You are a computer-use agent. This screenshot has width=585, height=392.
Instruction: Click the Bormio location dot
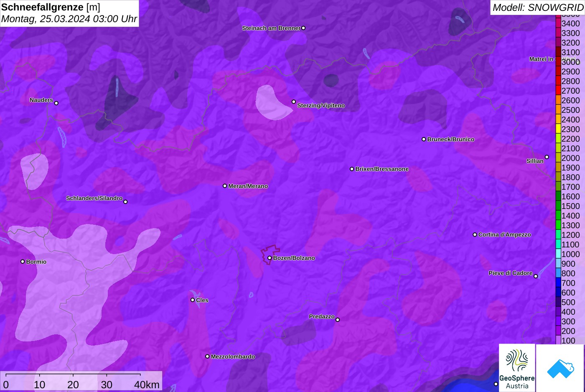click(23, 261)
